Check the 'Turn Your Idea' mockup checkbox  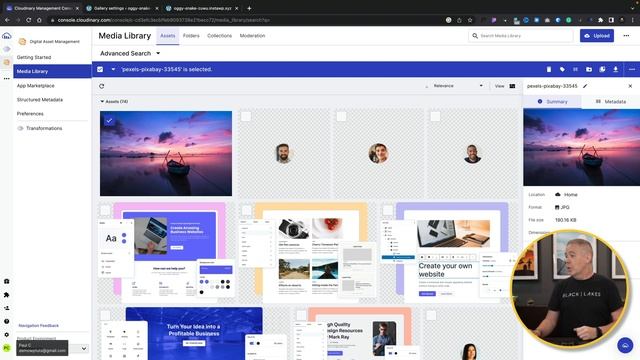tap(105, 315)
